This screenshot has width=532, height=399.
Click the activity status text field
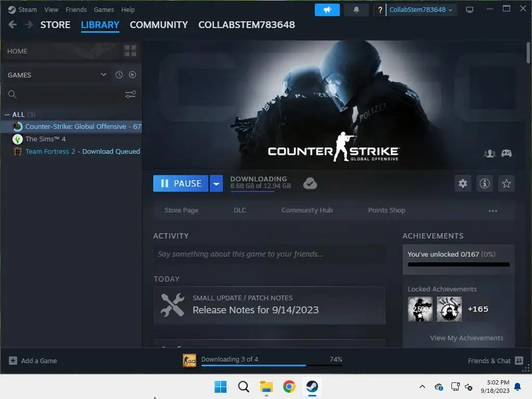click(270, 254)
